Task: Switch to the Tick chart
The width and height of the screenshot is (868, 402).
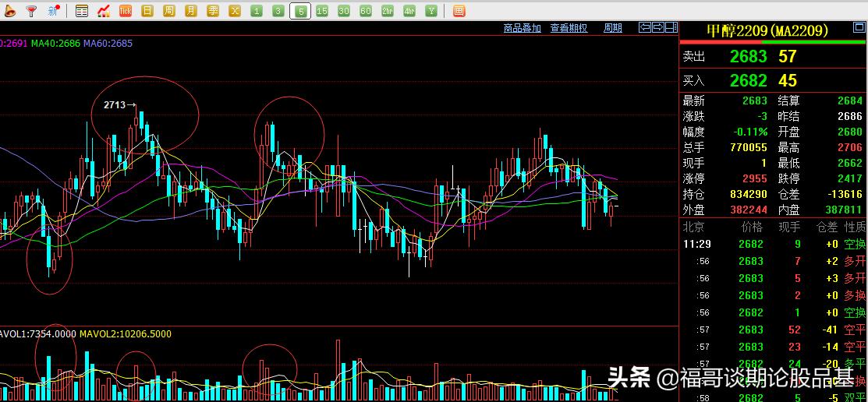Action: coord(126,11)
